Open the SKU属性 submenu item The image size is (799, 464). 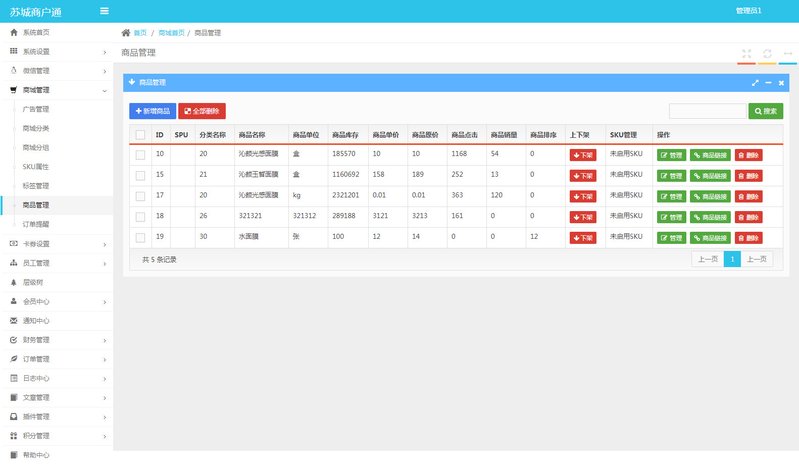pos(36,166)
